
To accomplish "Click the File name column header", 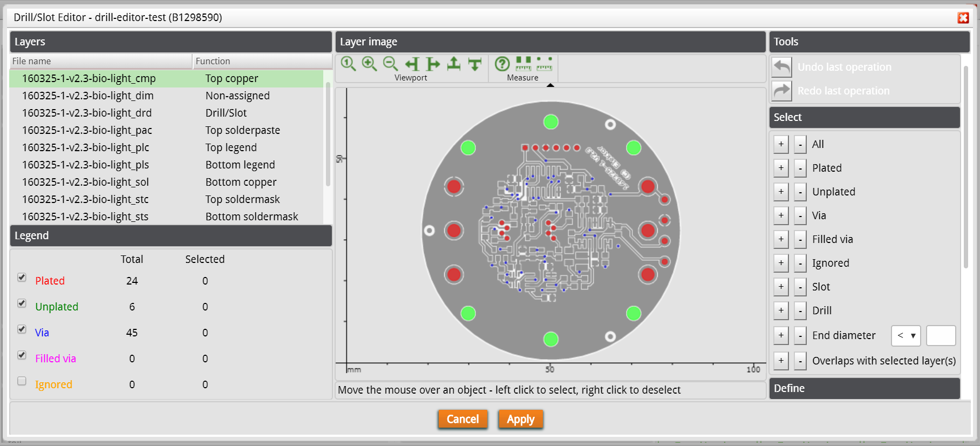I will coord(101,61).
